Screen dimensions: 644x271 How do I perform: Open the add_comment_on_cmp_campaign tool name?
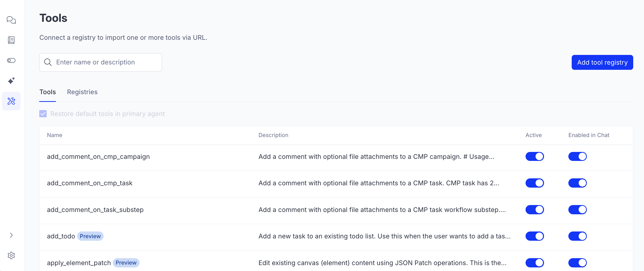point(98,157)
